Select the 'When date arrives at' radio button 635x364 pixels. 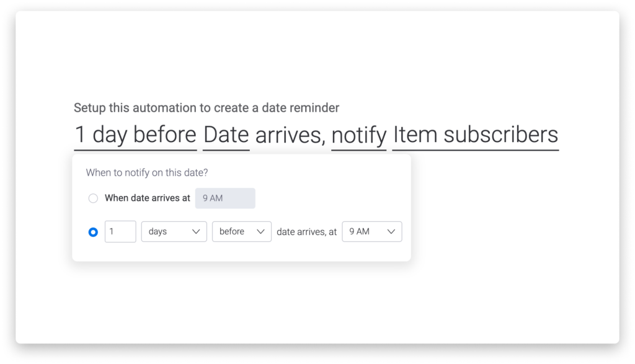click(x=93, y=198)
